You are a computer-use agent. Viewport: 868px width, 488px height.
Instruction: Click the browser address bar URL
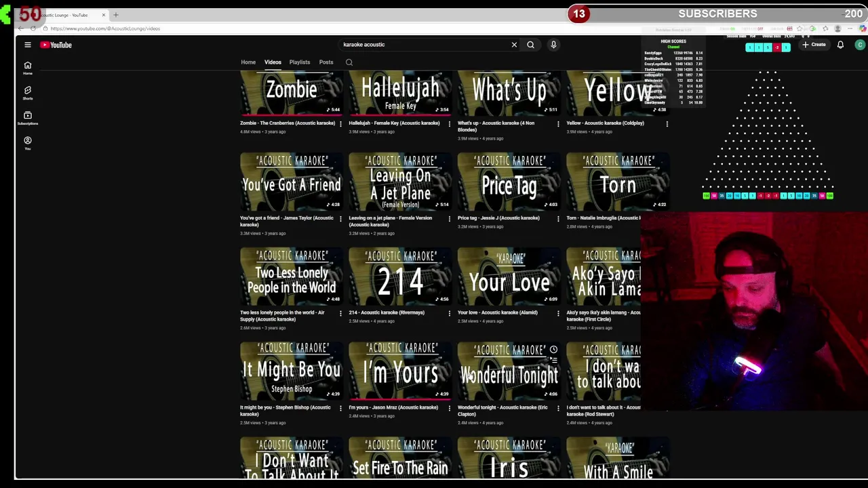point(105,28)
